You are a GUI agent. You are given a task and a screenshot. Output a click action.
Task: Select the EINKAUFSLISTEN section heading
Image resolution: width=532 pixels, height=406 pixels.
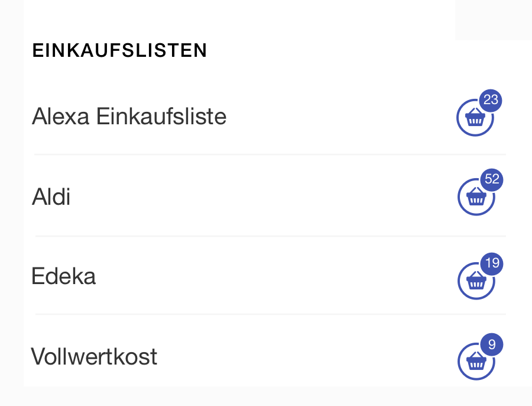point(119,50)
